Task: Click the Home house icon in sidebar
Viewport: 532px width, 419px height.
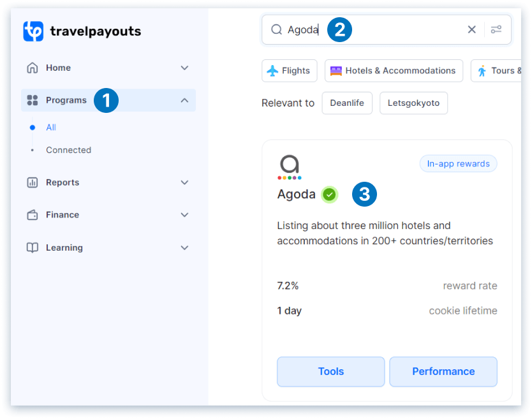Action: 33,68
